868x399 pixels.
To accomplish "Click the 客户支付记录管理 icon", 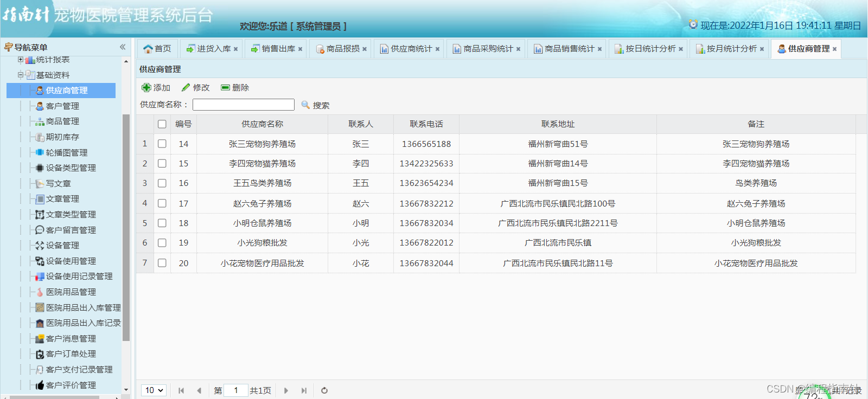I will click(x=40, y=370).
